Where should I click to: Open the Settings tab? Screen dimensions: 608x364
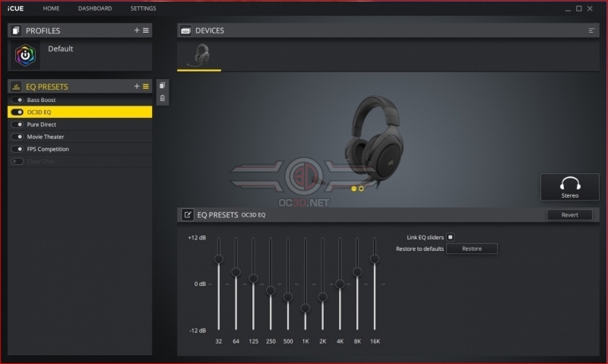143,8
